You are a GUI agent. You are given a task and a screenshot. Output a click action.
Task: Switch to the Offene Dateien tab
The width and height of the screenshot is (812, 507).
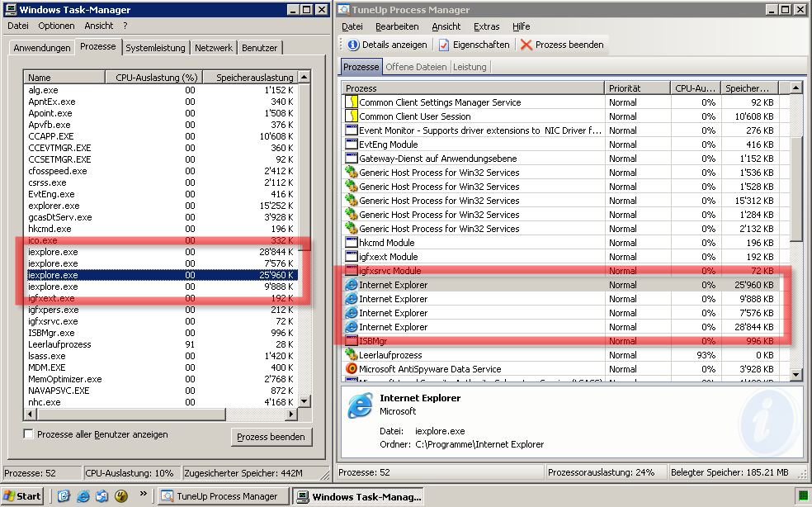click(x=416, y=67)
